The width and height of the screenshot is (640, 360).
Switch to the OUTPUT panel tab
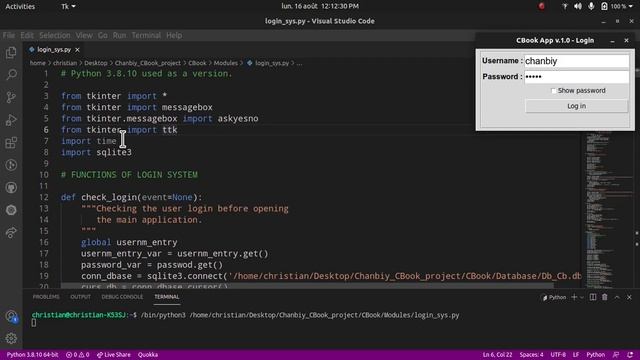tap(80, 297)
